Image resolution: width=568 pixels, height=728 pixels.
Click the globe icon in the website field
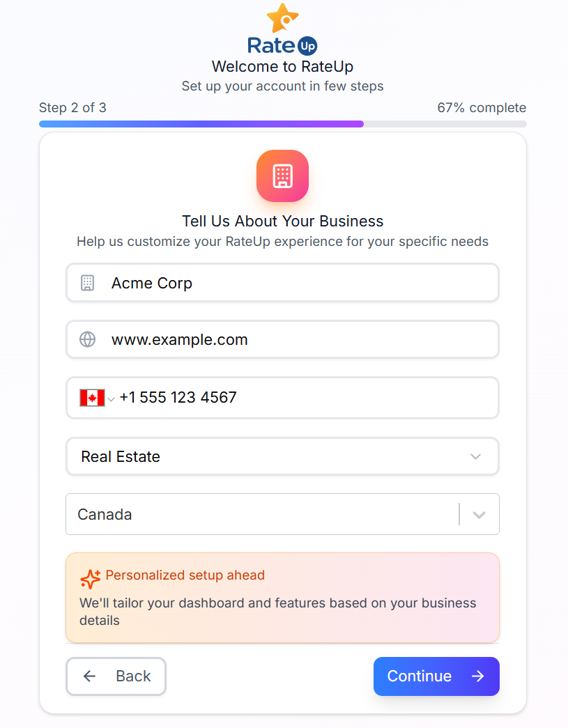coord(87,339)
